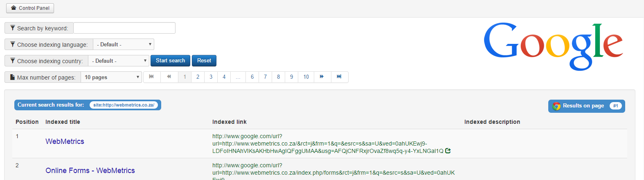
Task: Click the Google logo image
Action: pyautogui.click(x=553, y=46)
